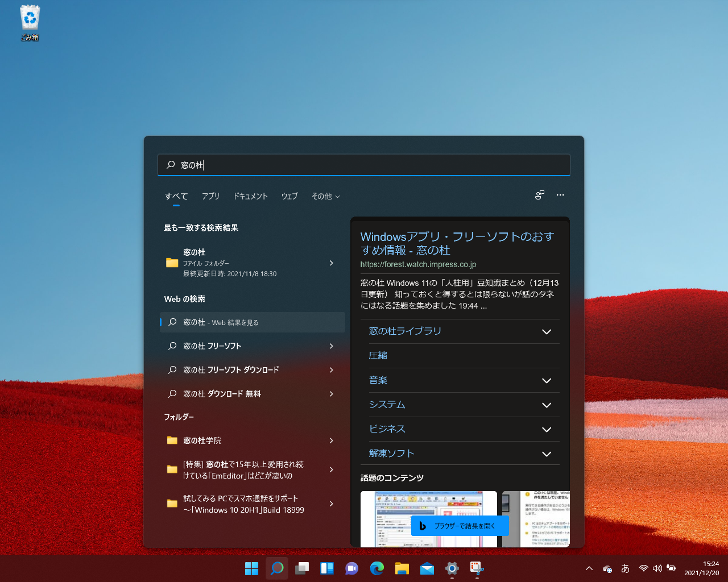Click the ブラウザーで結果を開く button
The image size is (728, 582).
[460, 526]
